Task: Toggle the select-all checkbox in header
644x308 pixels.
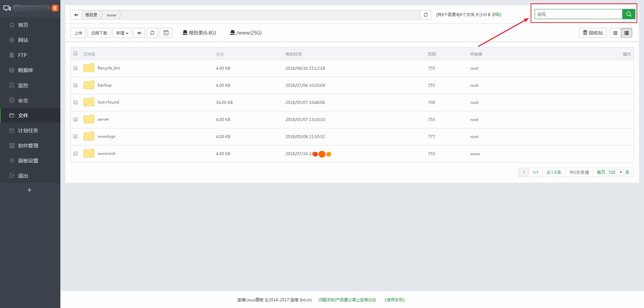Action: pos(75,54)
